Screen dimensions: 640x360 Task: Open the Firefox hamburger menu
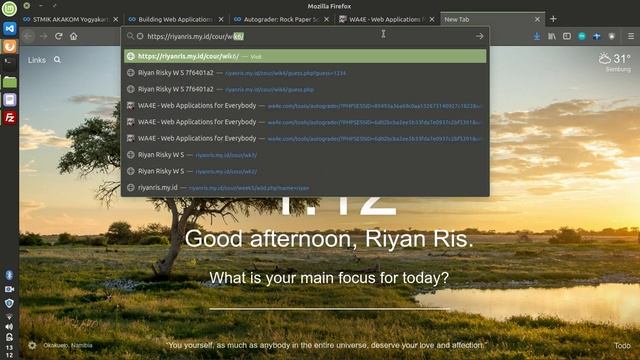(x=631, y=36)
